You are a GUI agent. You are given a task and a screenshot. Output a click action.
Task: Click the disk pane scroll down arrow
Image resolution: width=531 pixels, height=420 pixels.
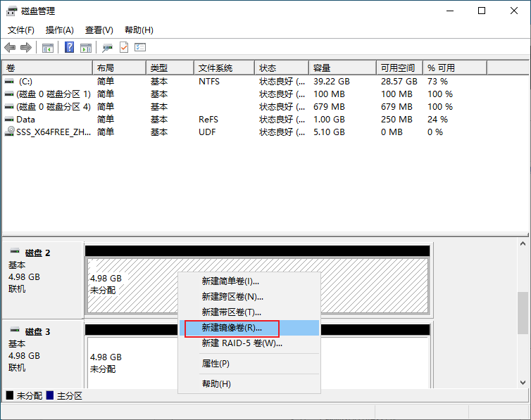[x=523, y=383]
